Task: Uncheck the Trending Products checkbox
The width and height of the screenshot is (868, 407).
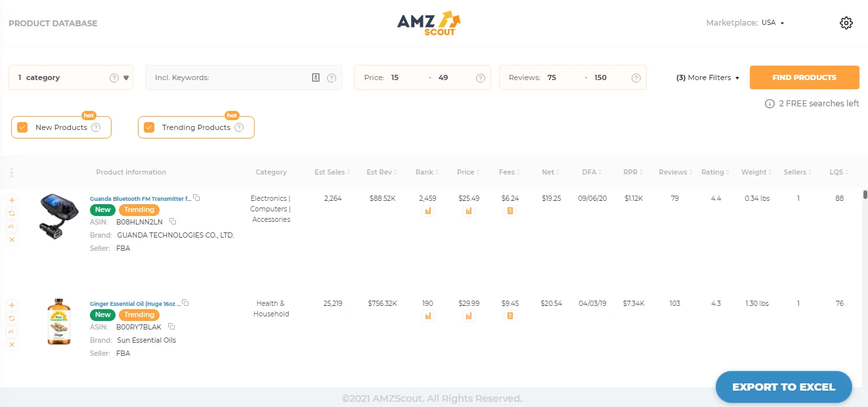Action: tap(149, 127)
